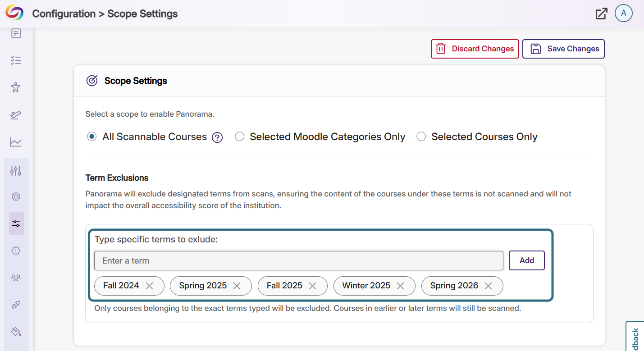
Task: Open the plug integrations sidebar icon
Action: pyautogui.click(x=16, y=305)
